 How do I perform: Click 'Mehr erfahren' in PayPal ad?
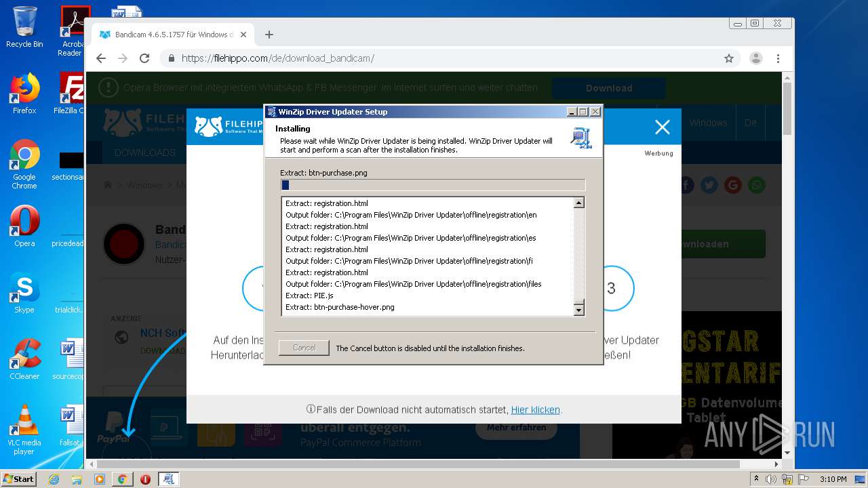tap(516, 428)
